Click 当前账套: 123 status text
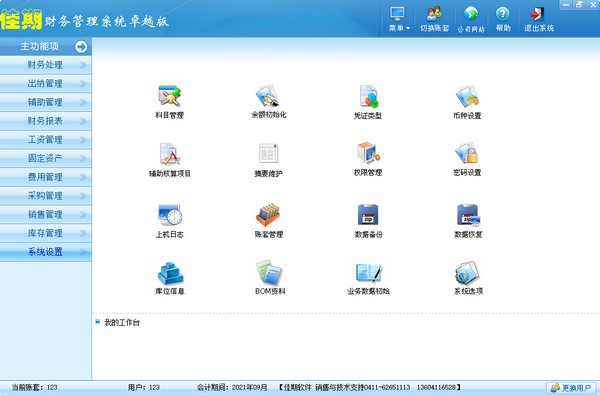 pyautogui.click(x=34, y=387)
